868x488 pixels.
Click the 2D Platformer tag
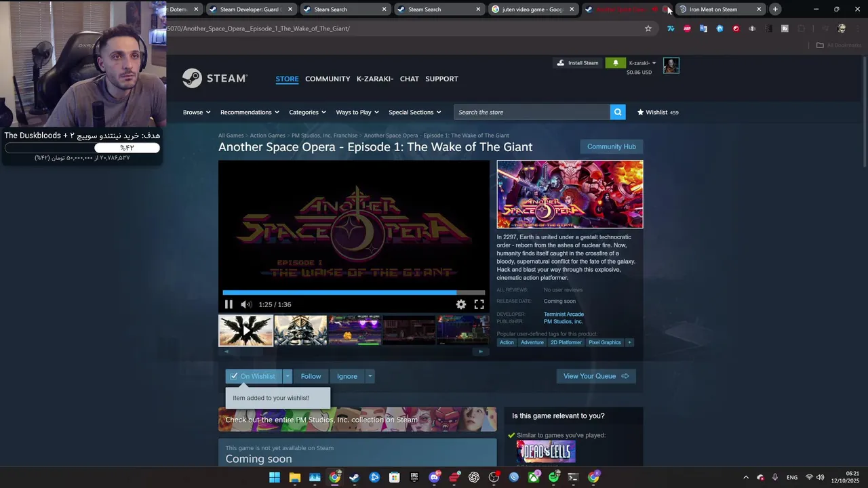(566, 342)
